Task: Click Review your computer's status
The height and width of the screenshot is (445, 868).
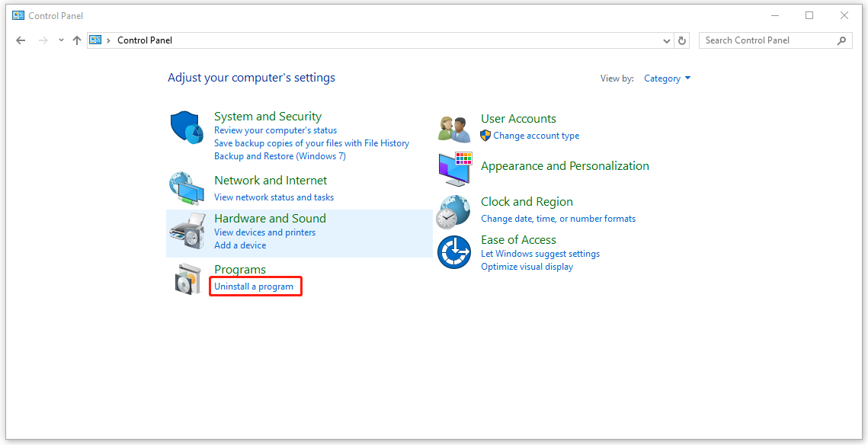Action: (275, 130)
